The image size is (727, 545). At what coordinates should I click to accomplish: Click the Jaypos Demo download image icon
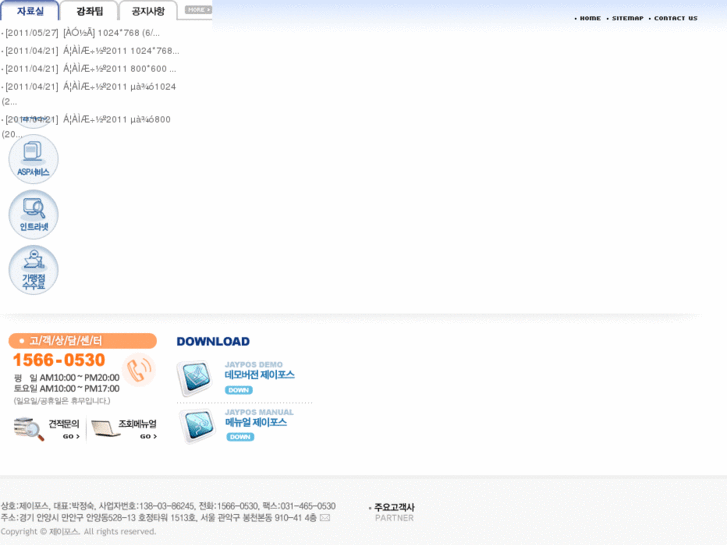click(x=195, y=378)
